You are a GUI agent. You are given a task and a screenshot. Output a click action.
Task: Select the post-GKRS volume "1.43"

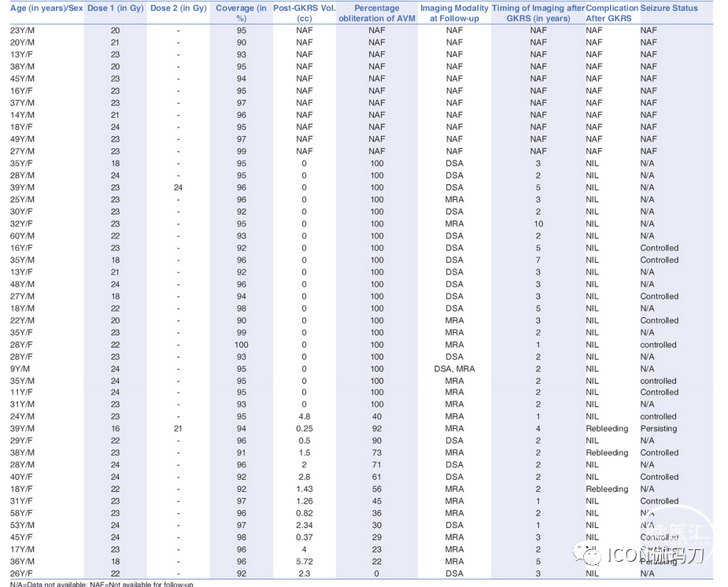304,489
